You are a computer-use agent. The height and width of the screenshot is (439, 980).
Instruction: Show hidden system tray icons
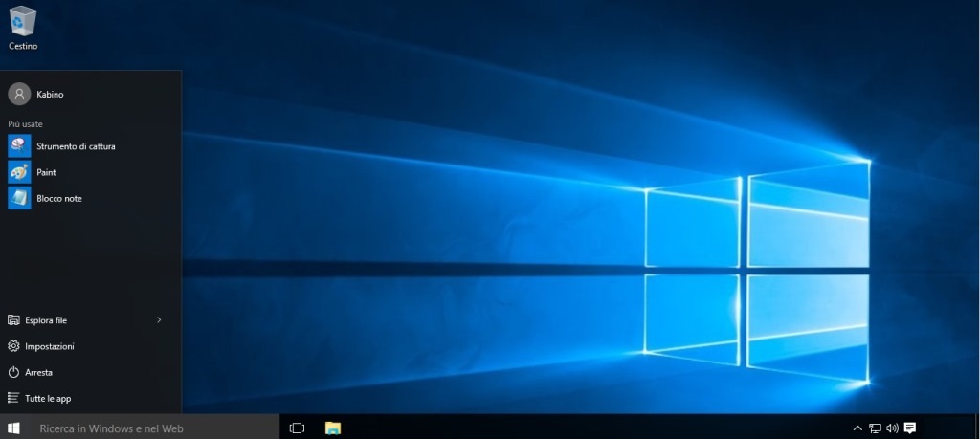coord(857,428)
